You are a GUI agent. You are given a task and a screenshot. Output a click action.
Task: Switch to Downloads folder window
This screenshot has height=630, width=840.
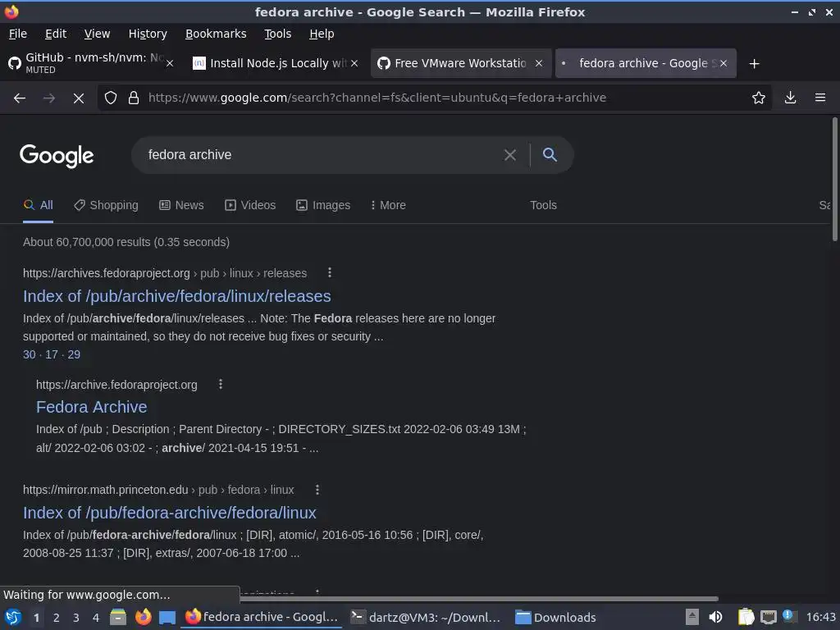pyautogui.click(x=555, y=617)
